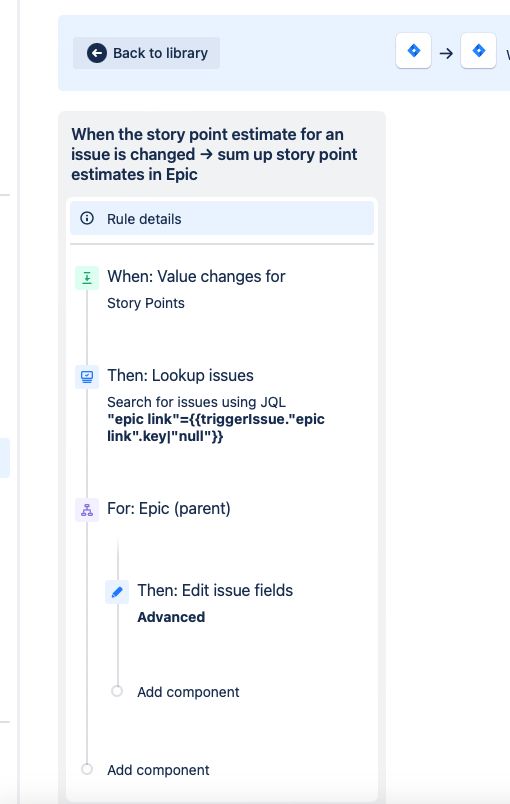Select the For: Epic (parent) branch
510x804 pixels.
click(x=169, y=508)
